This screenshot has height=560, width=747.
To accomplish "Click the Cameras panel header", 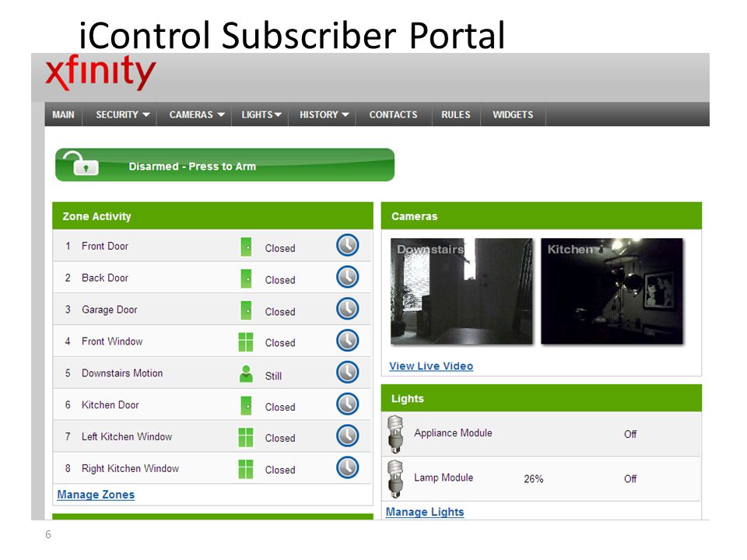I will pyautogui.click(x=542, y=216).
